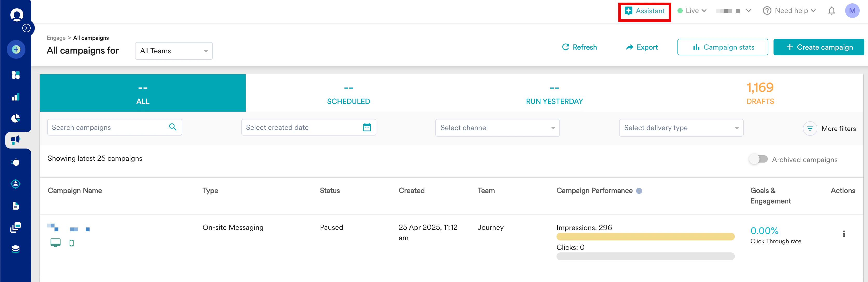
Task: Click the plus create icon in sidebar
Action: [16, 50]
